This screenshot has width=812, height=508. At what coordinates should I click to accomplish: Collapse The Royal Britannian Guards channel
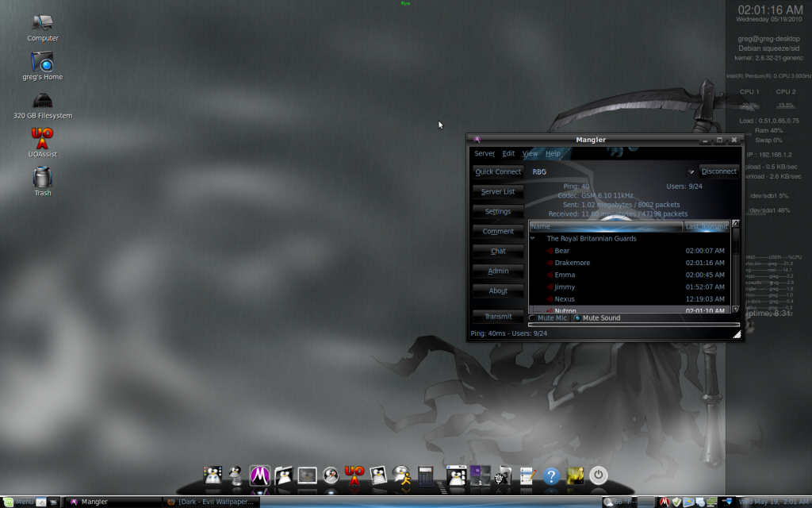532,238
